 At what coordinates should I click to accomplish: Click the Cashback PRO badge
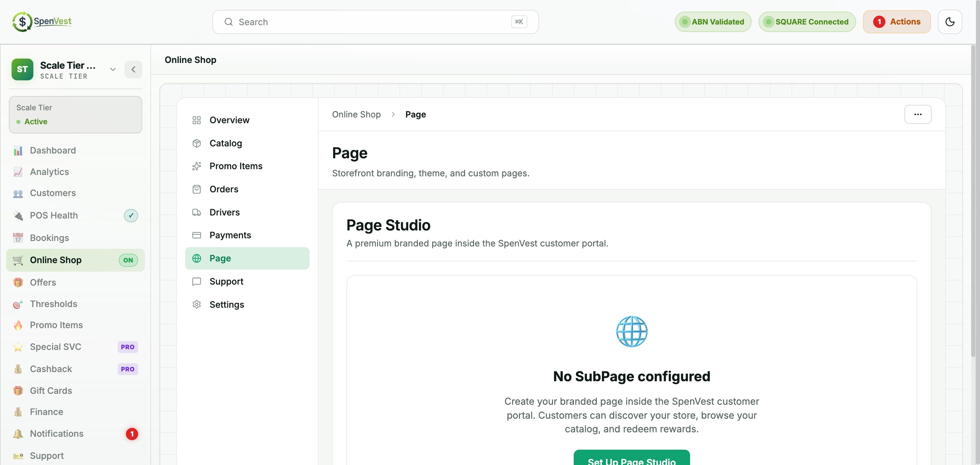pyautogui.click(x=128, y=369)
